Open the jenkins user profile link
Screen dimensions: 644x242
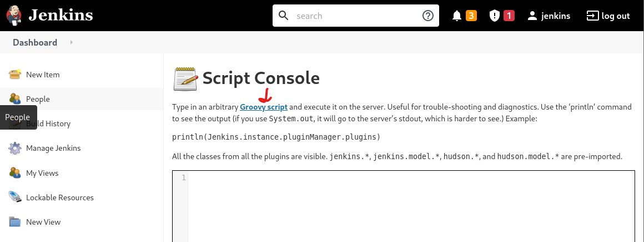pos(549,16)
